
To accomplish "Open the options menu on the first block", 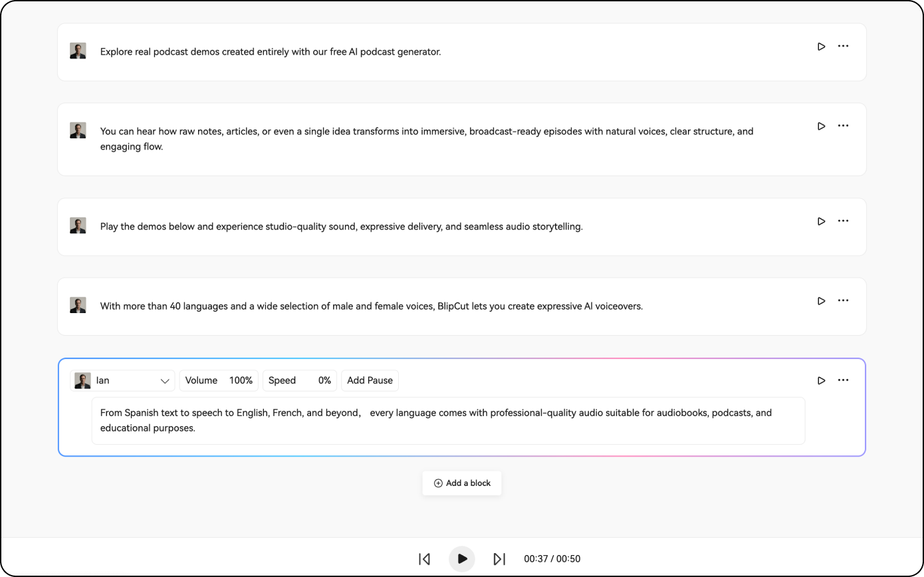I will [x=843, y=46].
